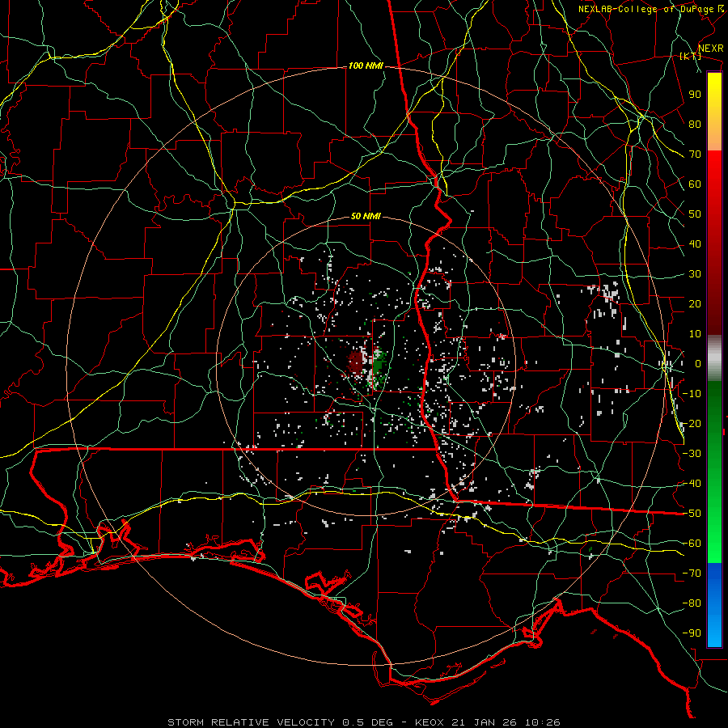The width and height of the screenshot is (728, 728).
Task: Click the positive 40 scale value
Action: coord(695,244)
